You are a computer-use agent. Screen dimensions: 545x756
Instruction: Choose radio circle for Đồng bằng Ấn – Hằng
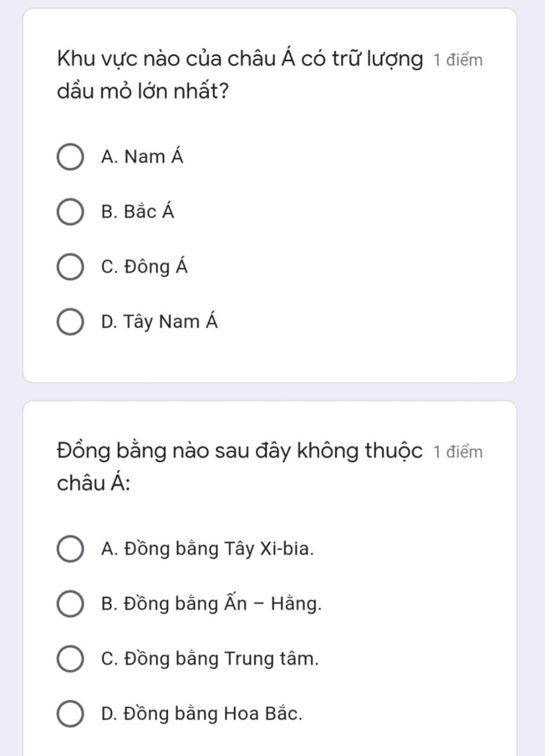tap(70, 604)
